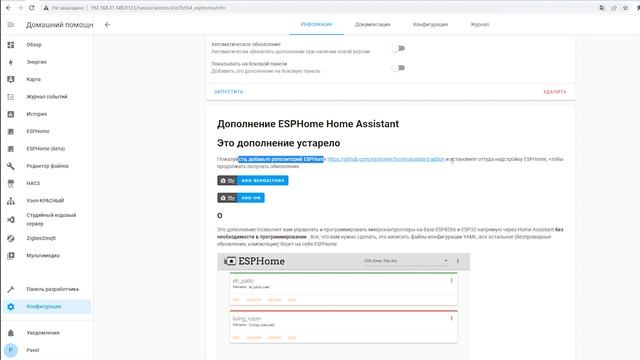Click the Домашний помощник sidebar title

click(60, 25)
